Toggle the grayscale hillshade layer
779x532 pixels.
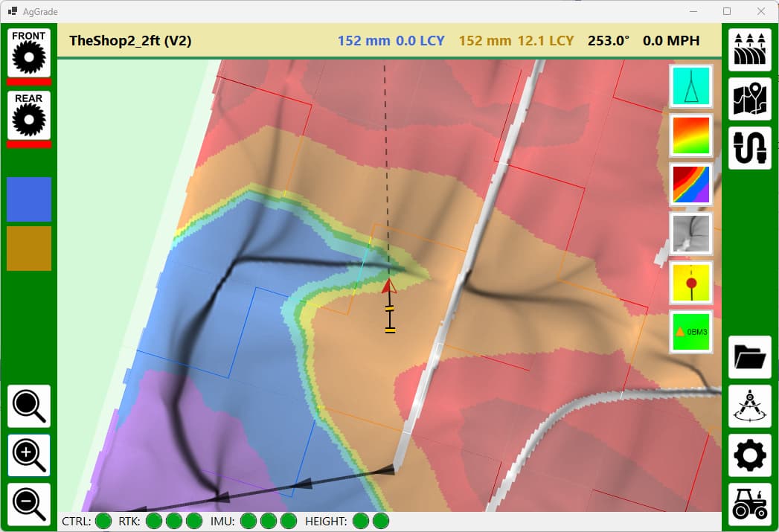[x=691, y=233]
